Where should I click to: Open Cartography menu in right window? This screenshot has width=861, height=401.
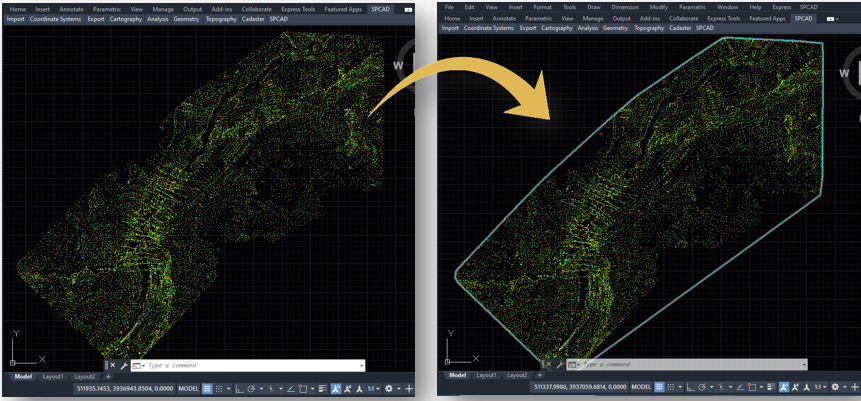(x=557, y=28)
